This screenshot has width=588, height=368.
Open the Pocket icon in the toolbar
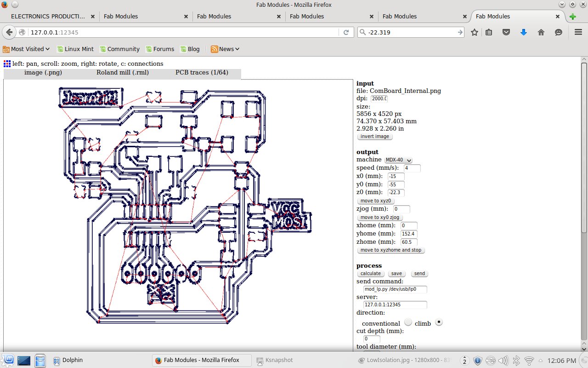tap(506, 32)
